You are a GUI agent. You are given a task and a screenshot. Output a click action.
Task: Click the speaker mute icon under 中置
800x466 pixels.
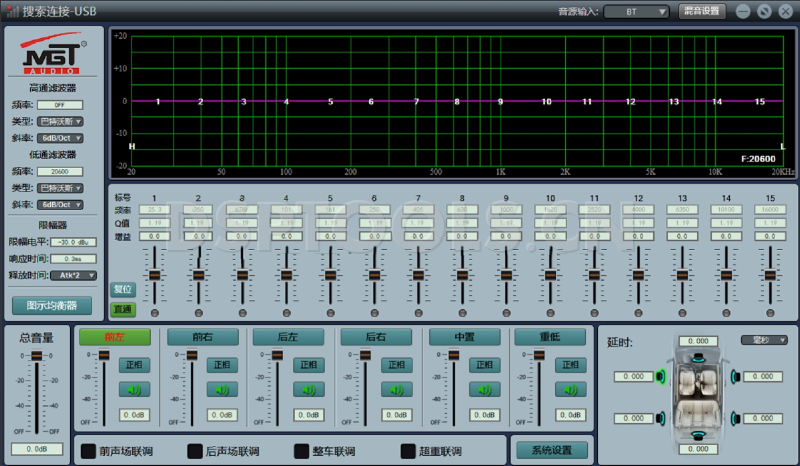click(x=484, y=390)
